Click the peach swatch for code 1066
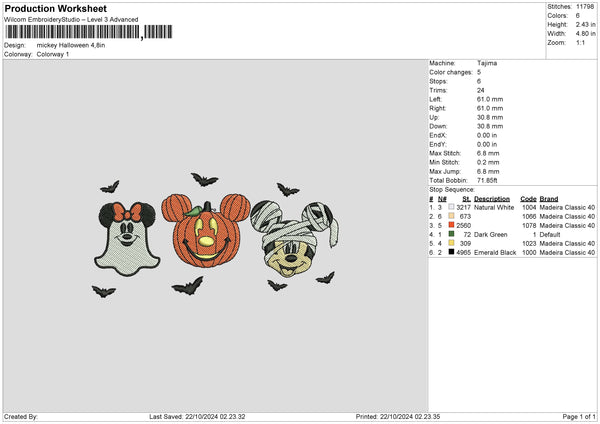Image resolution: width=600 pixels, height=424 pixels. point(452,216)
